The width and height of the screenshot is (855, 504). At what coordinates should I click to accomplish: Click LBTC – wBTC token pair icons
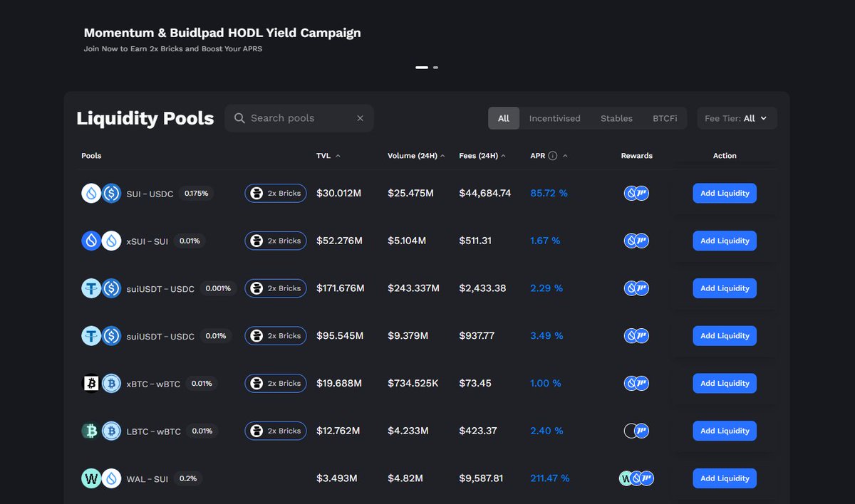click(x=101, y=431)
